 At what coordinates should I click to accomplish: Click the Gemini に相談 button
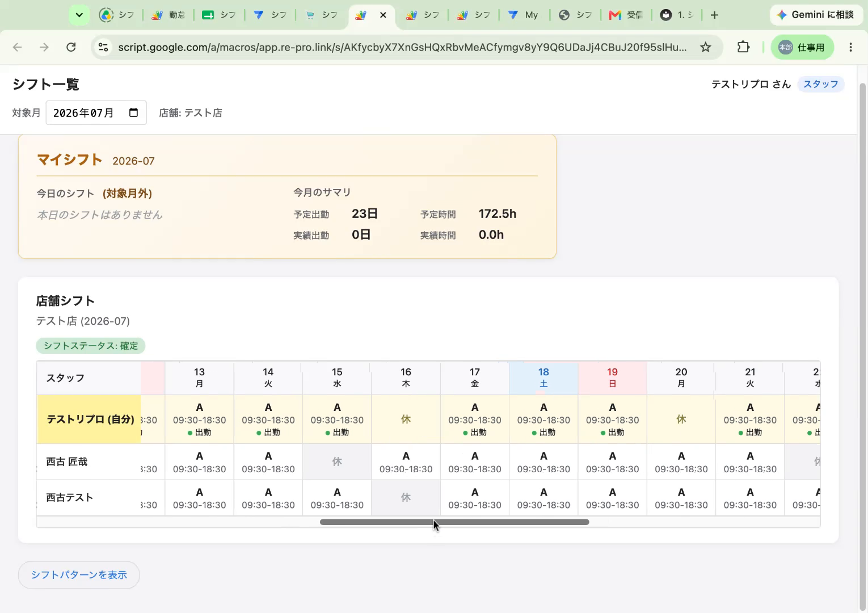click(x=816, y=15)
